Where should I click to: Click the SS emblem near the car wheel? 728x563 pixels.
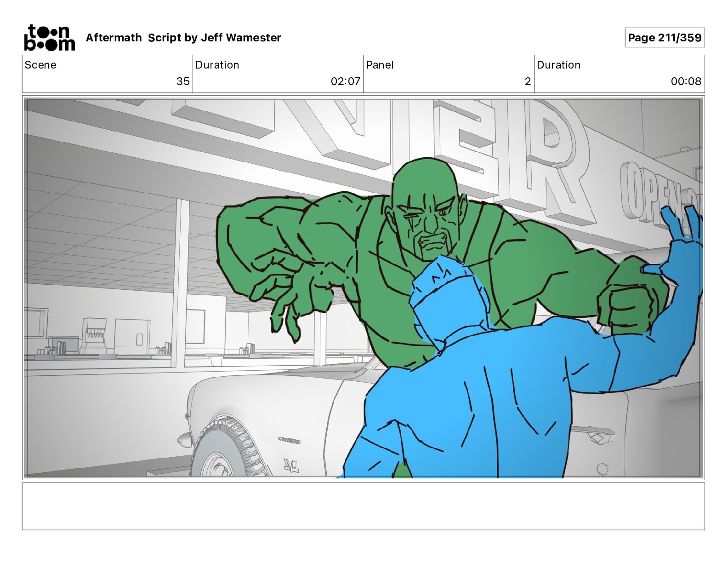point(291,466)
